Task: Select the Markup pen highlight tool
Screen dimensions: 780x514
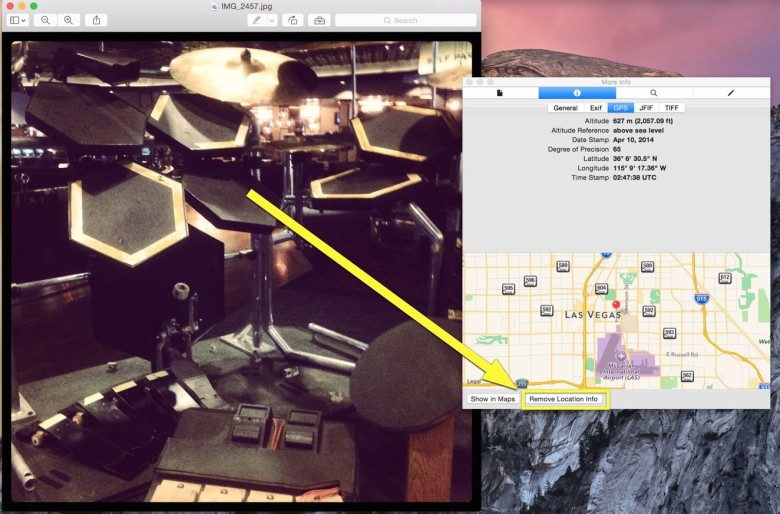Action: point(257,20)
